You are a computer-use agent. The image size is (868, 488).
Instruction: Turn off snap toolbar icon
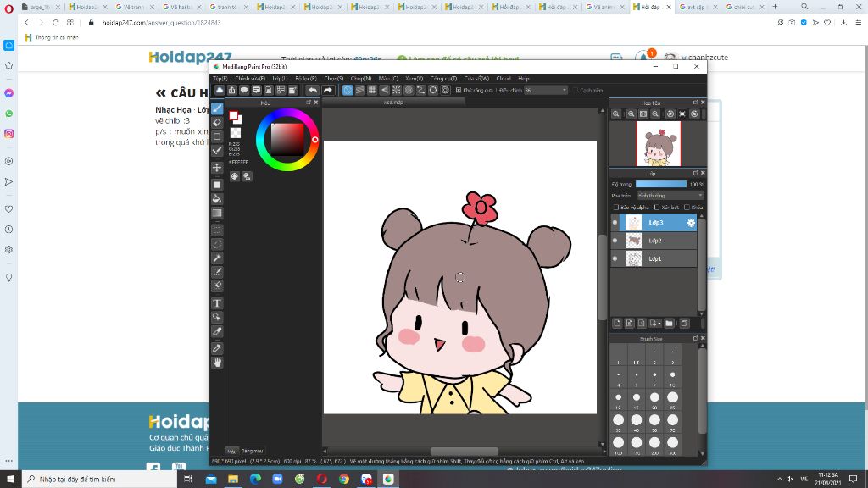(347, 90)
